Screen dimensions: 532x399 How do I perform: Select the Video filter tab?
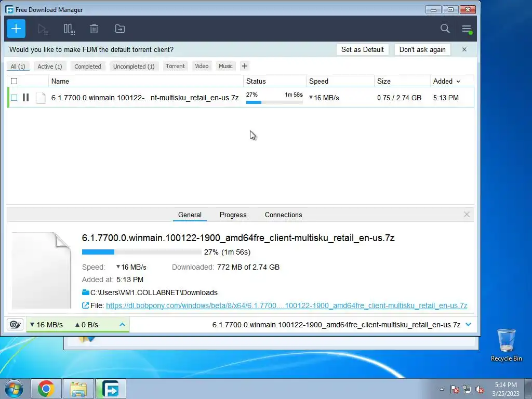(x=202, y=66)
